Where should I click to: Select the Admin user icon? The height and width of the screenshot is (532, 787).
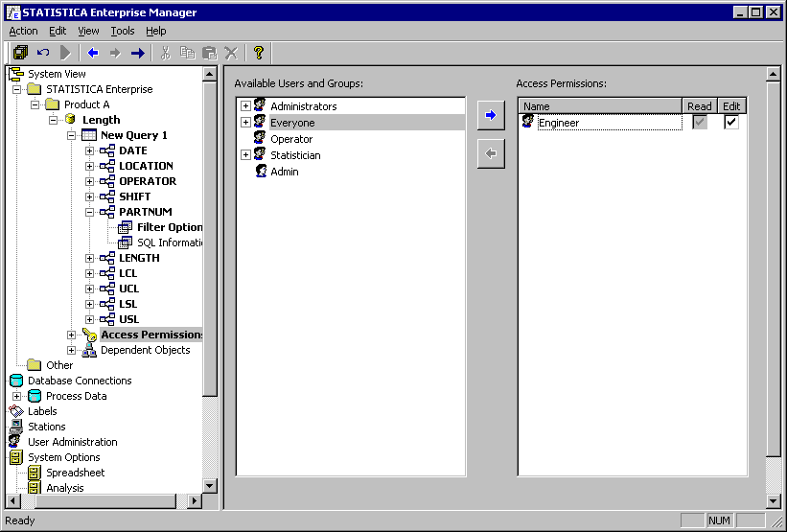(260, 172)
